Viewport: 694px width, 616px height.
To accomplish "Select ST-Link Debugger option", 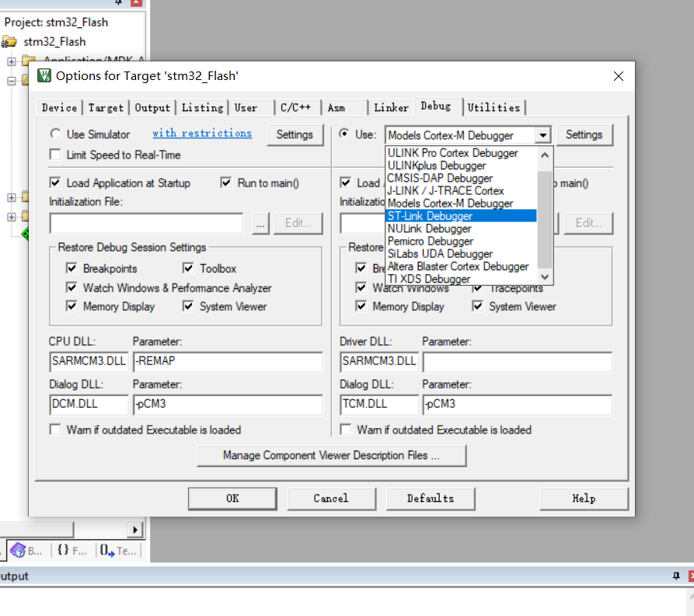I will pos(462,216).
